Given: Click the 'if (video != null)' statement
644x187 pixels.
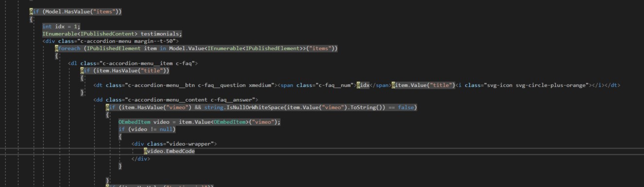Looking at the screenshot, I should (x=147, y=130).
